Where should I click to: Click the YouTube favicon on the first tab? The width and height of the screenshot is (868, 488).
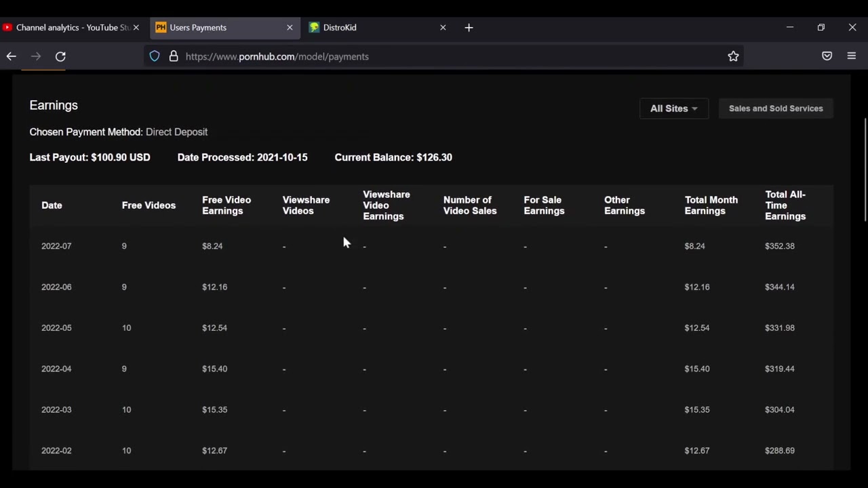(7, 28)
